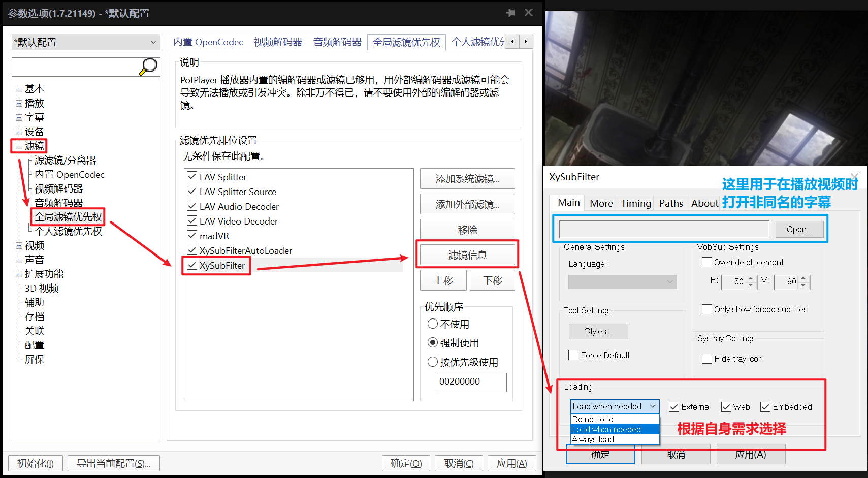This screenshot has height=478, width=868.
Task: Expand the 扩展功能 tree node
Action: coord(19,274)
